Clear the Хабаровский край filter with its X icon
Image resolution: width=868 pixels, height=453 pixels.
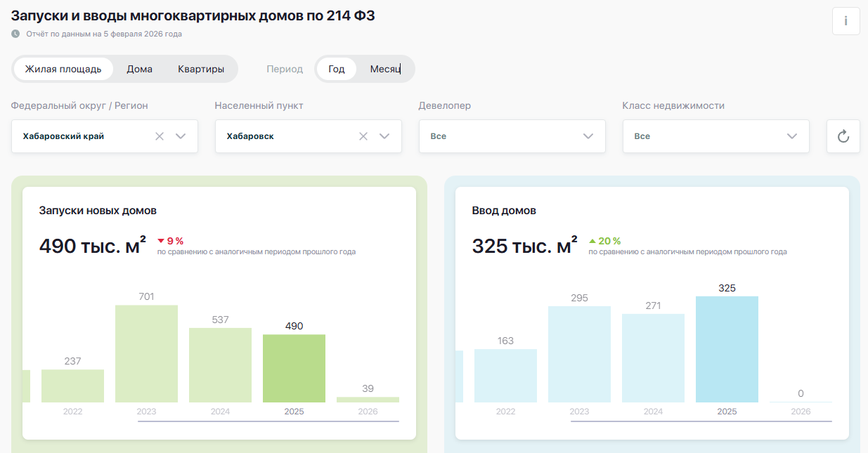(x=159, y=136)
